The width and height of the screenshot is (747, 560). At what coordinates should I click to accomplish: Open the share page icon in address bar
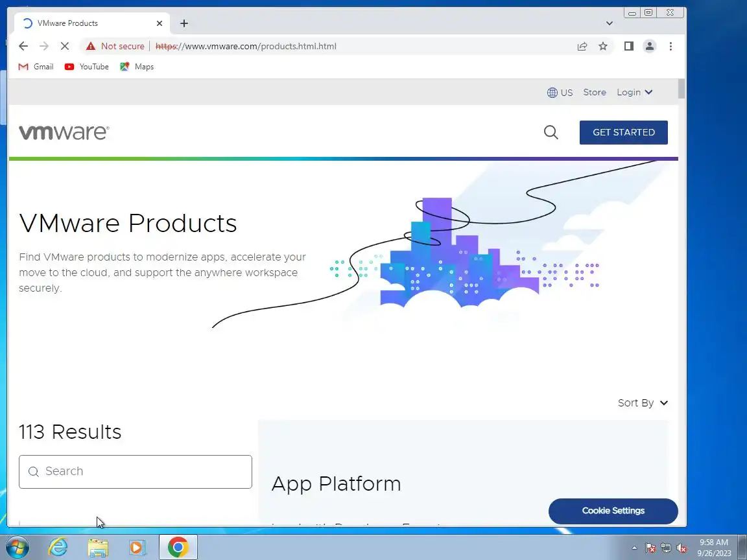point(582,46)
